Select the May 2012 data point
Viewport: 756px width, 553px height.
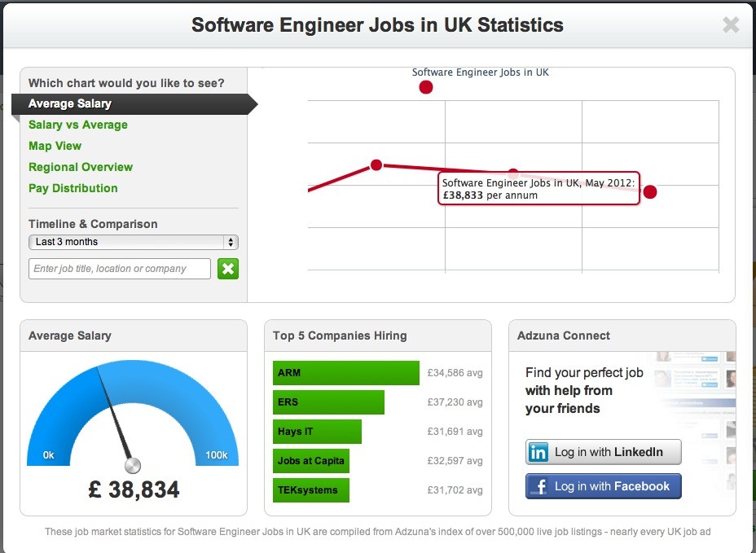[x=650, y=192]
